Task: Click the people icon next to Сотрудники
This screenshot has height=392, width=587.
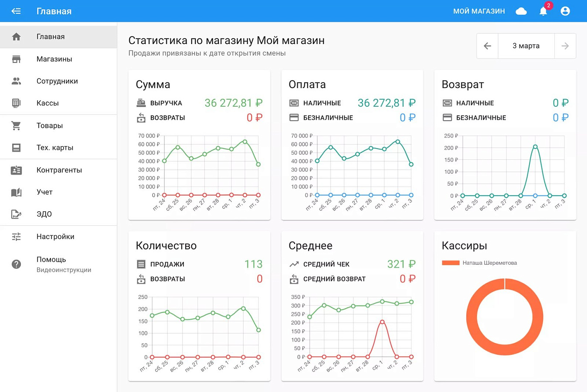Action: pyautogui.click(x=16, y=81)
